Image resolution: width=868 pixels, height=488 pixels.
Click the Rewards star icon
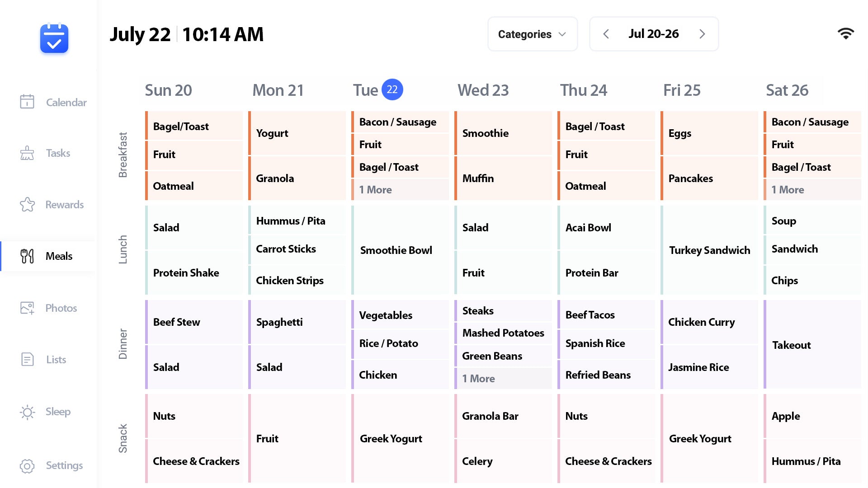[x=27, y=205]
